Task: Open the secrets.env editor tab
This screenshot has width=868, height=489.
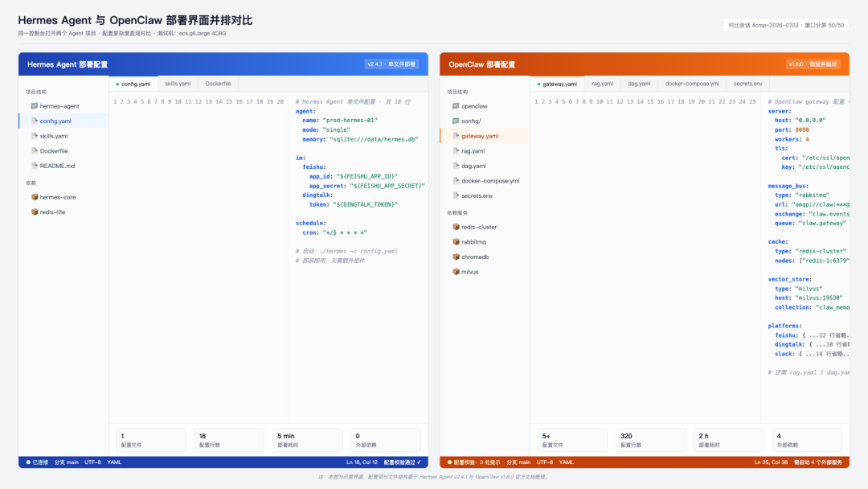Action: 748,84
